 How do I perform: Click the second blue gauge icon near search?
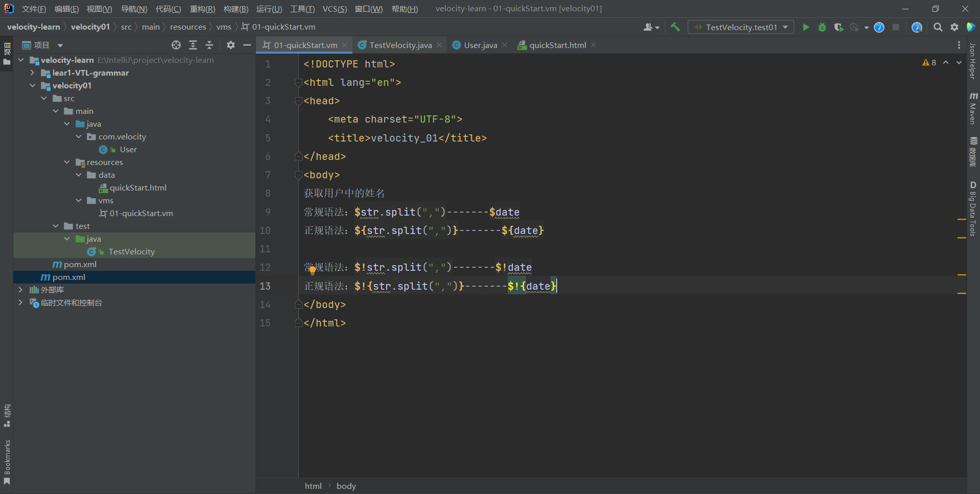coord(917,27)
